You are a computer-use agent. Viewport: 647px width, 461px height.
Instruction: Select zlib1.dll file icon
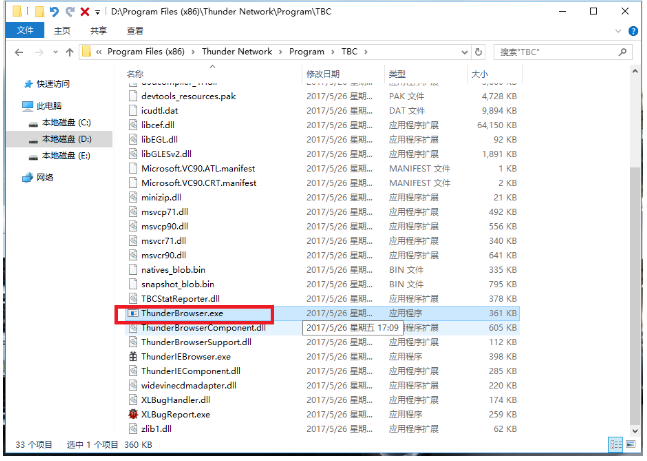coord(133,429)
